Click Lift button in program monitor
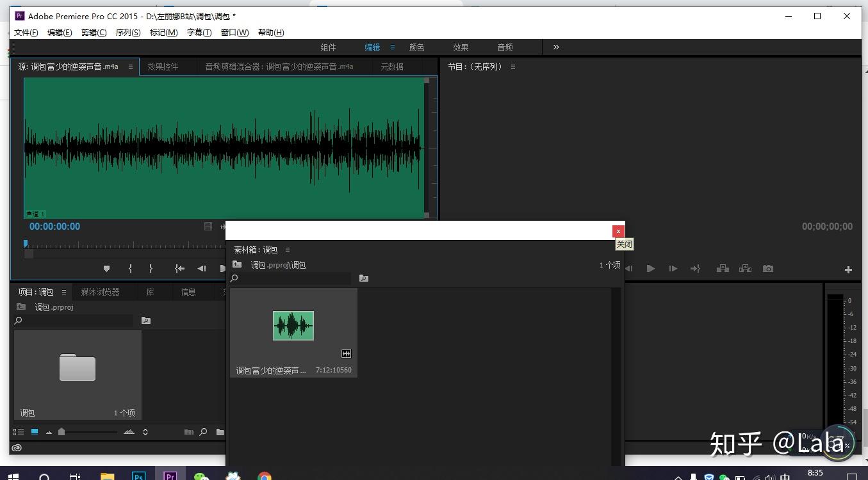Image resolution: width=868 pixels, height=480 pixels. (723, 269)
